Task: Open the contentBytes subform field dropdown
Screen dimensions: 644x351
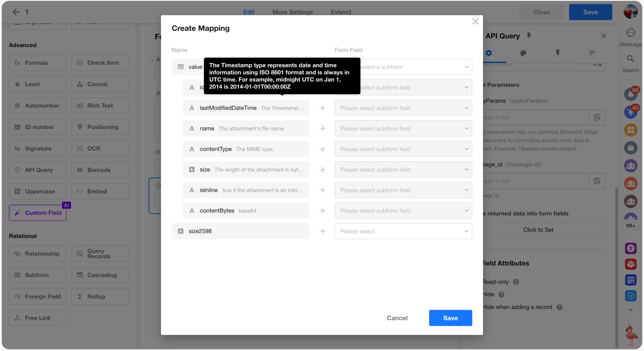Action: 403,211
